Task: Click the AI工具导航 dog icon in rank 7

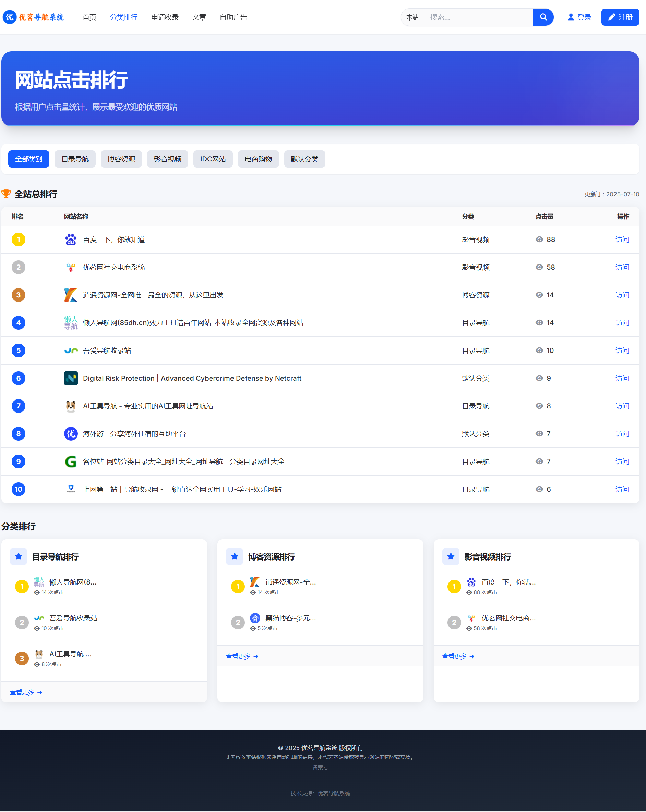Action: point(71,406)
